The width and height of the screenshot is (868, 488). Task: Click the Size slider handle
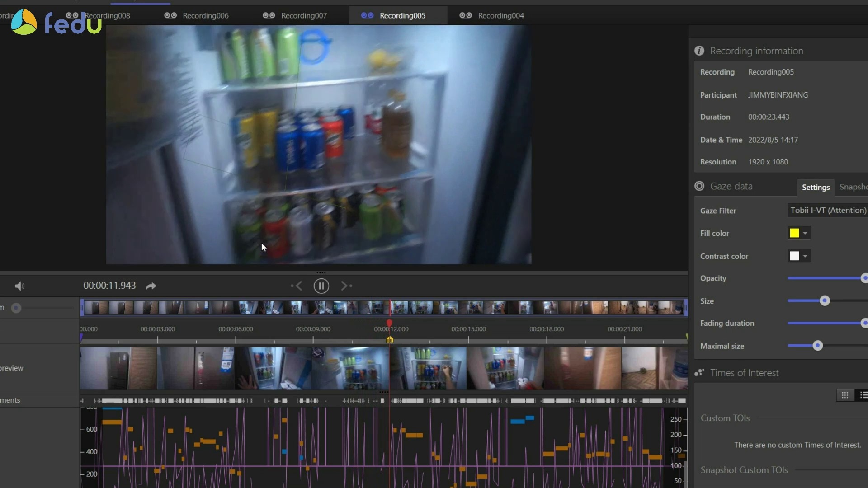coord(825,301)
